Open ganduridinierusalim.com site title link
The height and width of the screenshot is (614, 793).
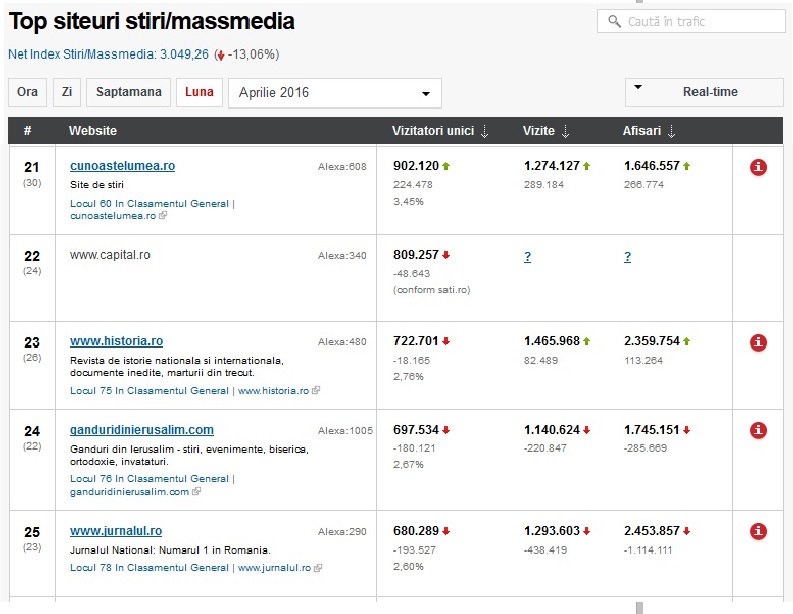click(x=142, y=430)
